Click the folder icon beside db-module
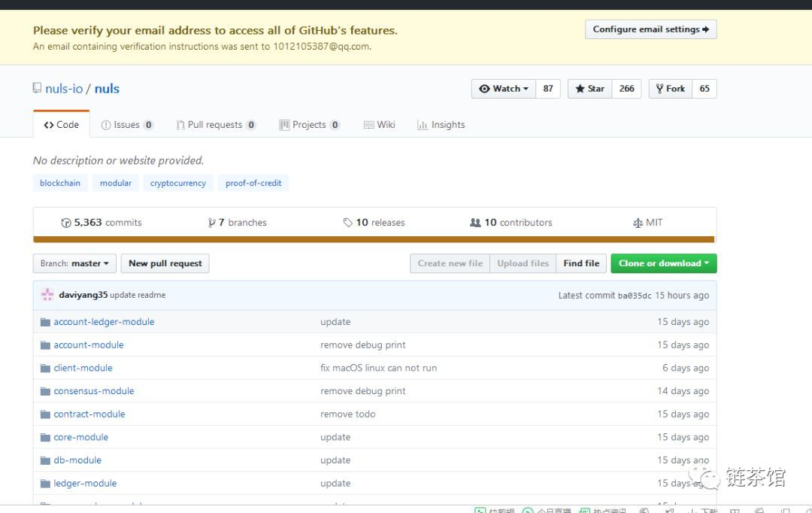This screenshot has height=513, width=812. 46,460
